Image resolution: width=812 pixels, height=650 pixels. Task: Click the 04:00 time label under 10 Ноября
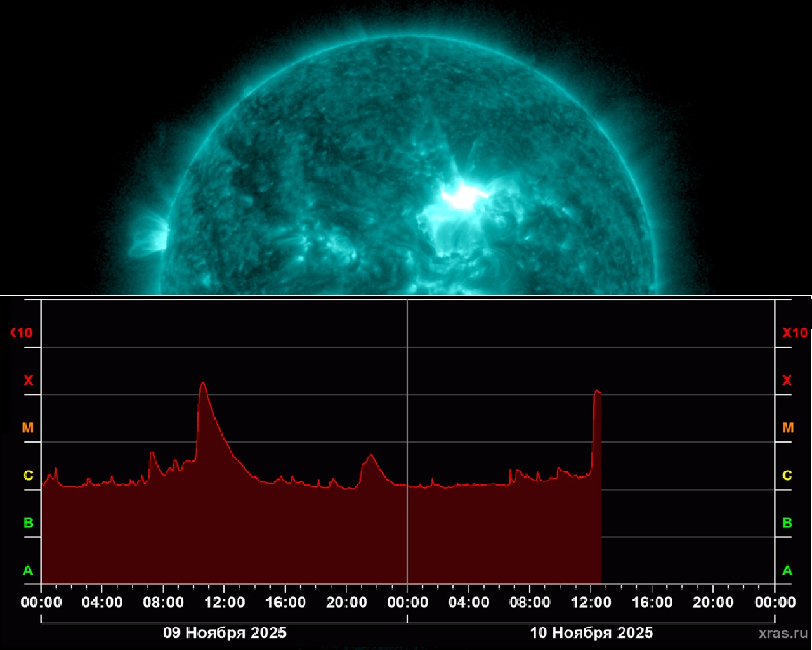tap(469, 602)
